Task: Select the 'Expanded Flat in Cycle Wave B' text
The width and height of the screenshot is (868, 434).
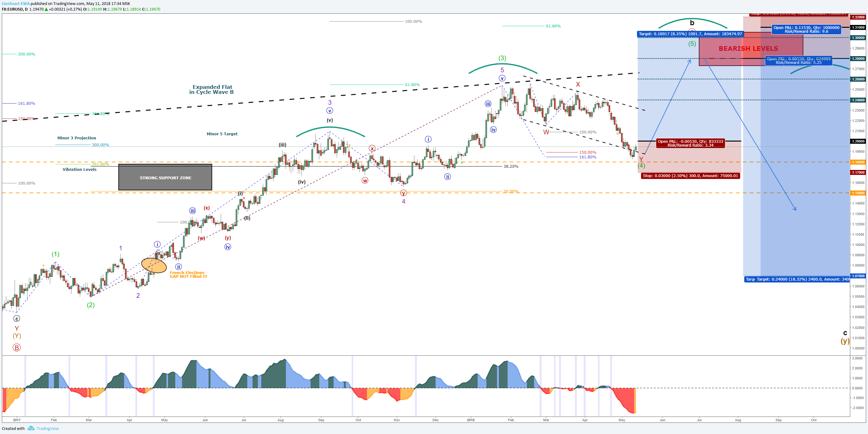Action: click(x=212, y=89)
